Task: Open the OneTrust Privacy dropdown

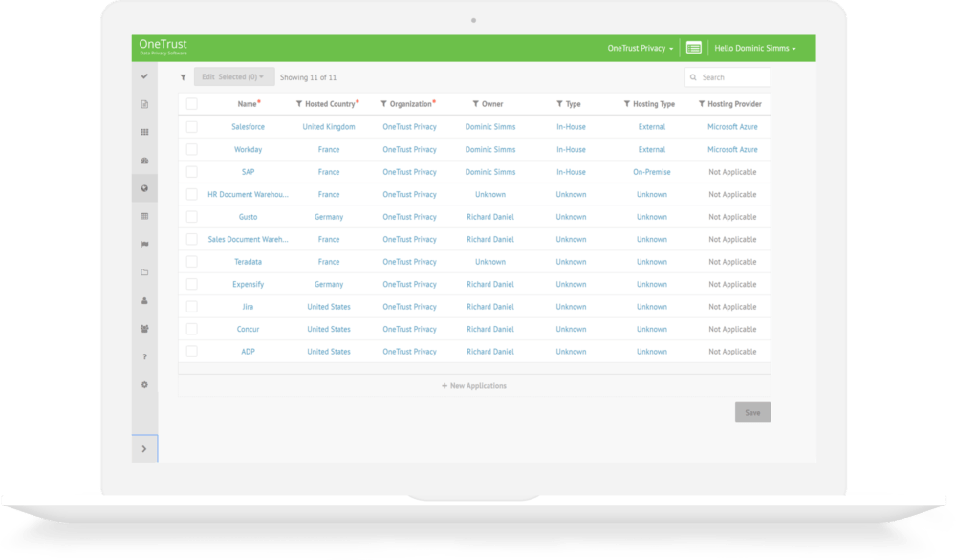Action: tap(641, 48)
